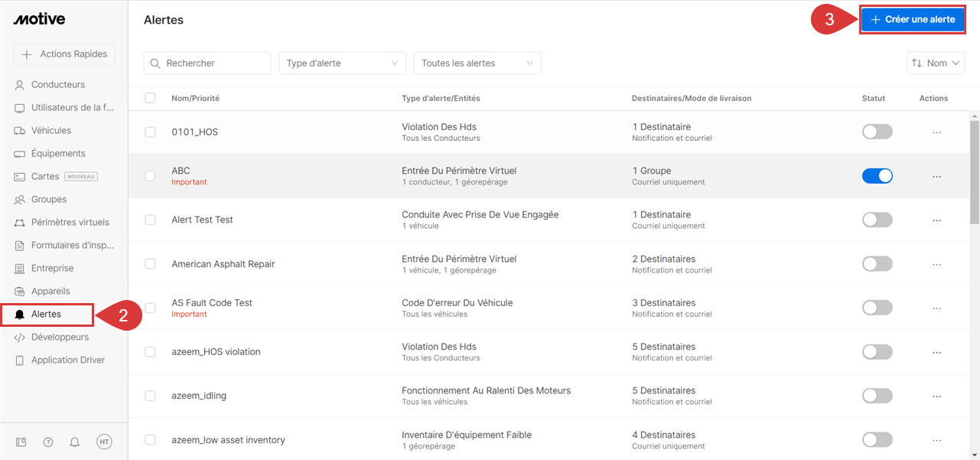980x460 pixels.
Task: Click the Conducteurs person icon in sidebar
Action: coord(20,85)
